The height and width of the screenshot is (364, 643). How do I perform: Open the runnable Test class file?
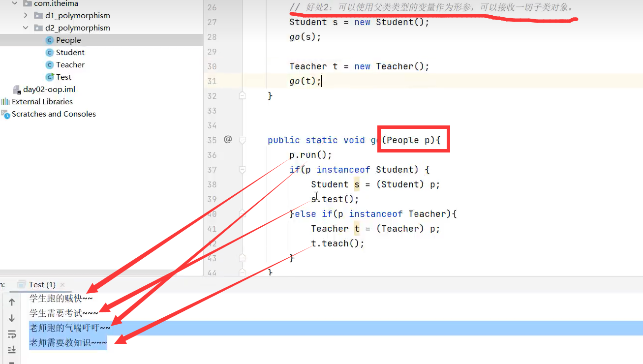(x=63, y=77)
